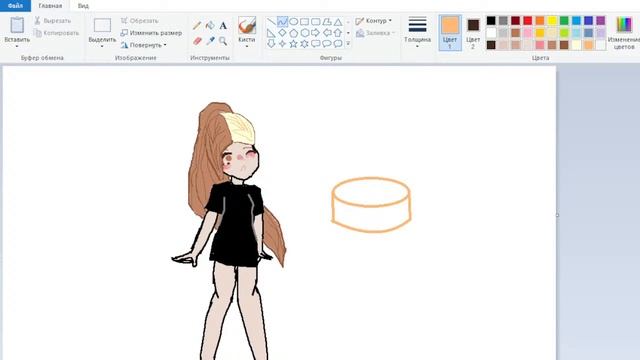
Task: Select the Fill with color bucket tool
Action: point(210,26)
